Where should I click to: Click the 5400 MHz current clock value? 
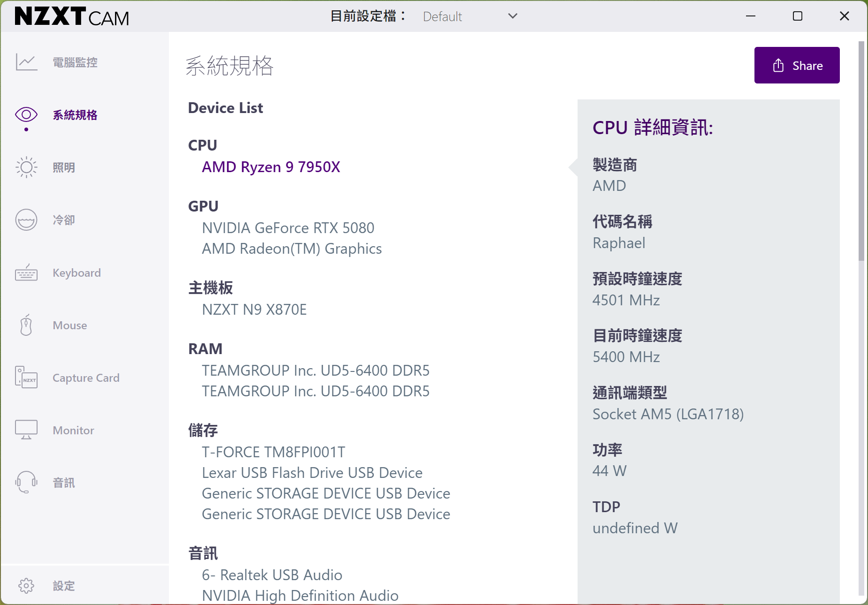pyautogui.click(x=626, y=357)
